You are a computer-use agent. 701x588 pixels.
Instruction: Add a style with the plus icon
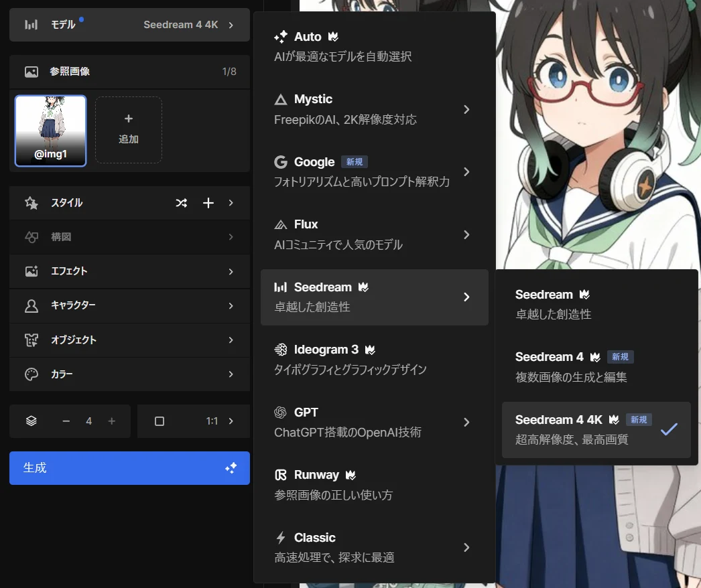[x=208, y=203]
